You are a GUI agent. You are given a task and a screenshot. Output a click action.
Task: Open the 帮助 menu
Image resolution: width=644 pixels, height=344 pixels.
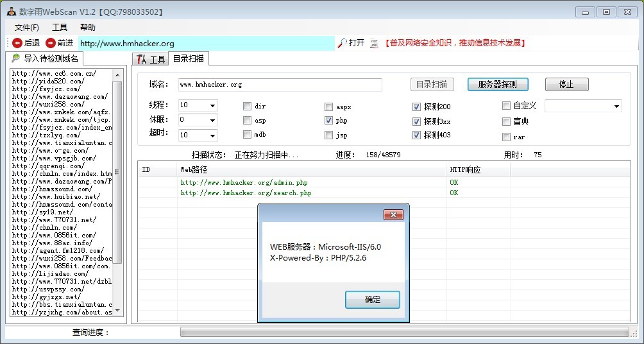[87, 28]
